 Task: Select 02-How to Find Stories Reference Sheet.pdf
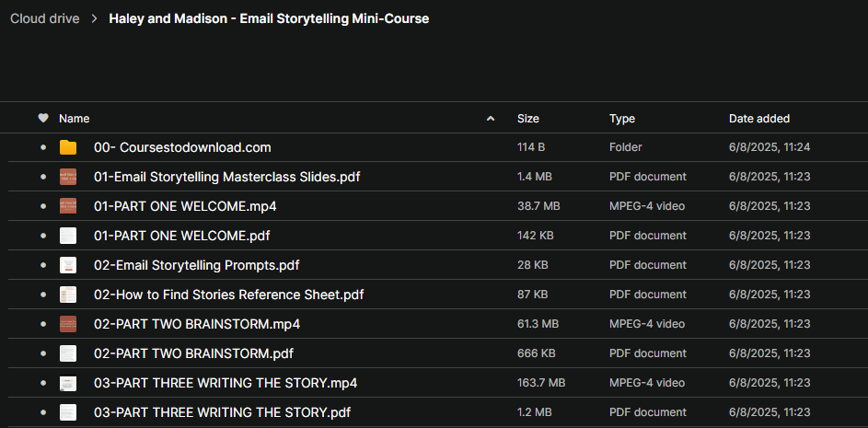pos(228,294)
